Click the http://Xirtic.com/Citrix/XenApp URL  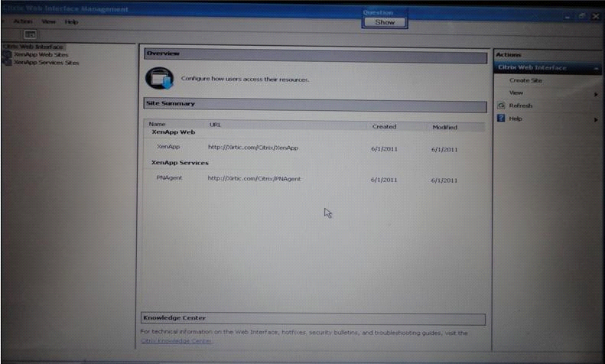[253, 148]
